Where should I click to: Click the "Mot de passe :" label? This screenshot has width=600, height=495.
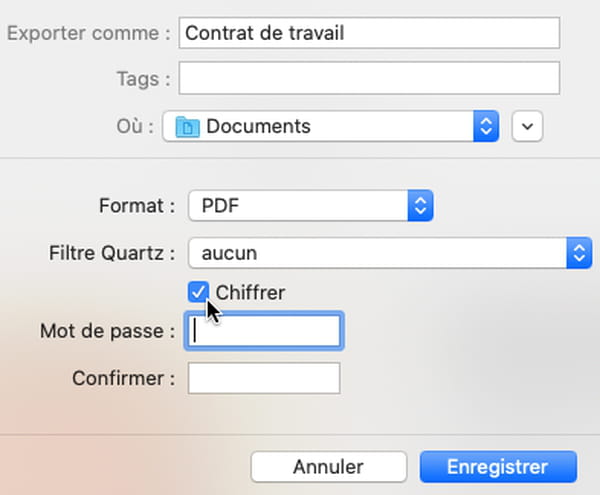click(x=108, y=331)
